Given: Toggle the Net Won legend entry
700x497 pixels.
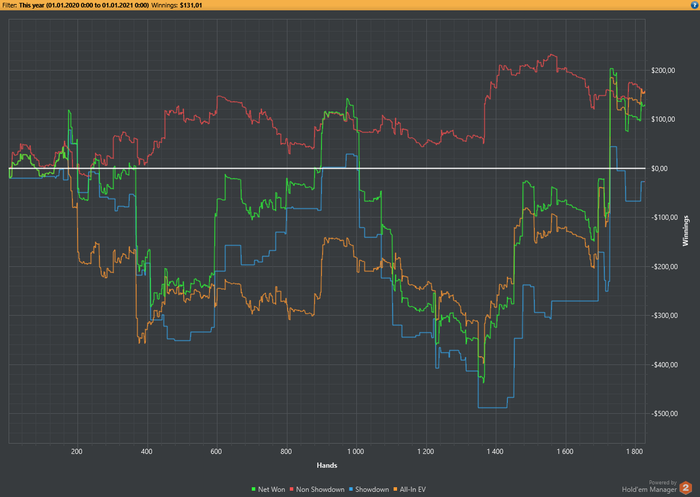Looking at the screenshot, I should [268, 489].
